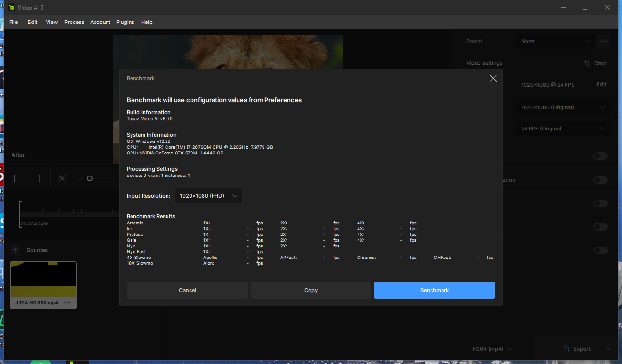This screenshot has width=622, height=364.
Task: Click the clear trim range icon
Action: click(x=62, y=178)
